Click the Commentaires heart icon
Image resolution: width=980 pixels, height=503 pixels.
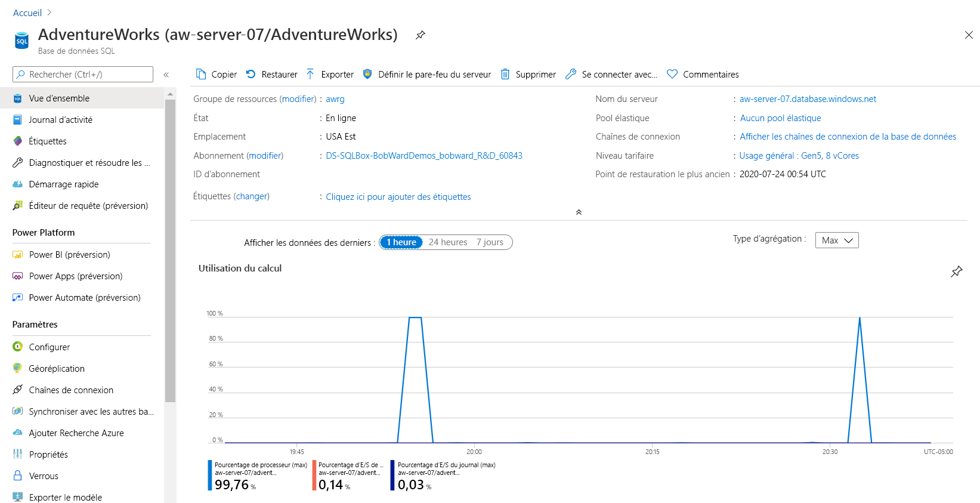tap(672, 74)
